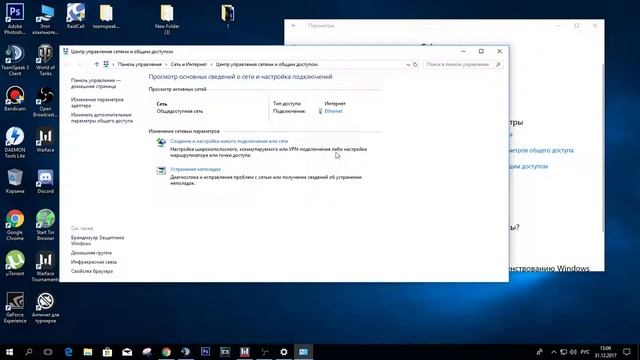Image resolution: width=640 pixels, height=360 pixels.
Task: Select the Open Broadcaster desktop icon
Action: pos(45,102)
